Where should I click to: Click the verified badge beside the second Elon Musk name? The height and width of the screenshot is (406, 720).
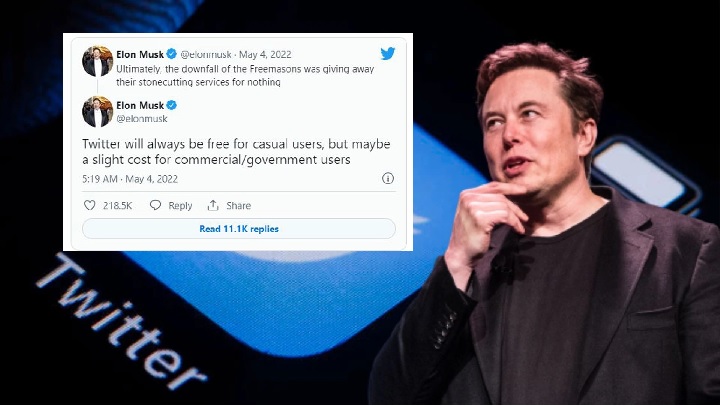pos(172,105)
